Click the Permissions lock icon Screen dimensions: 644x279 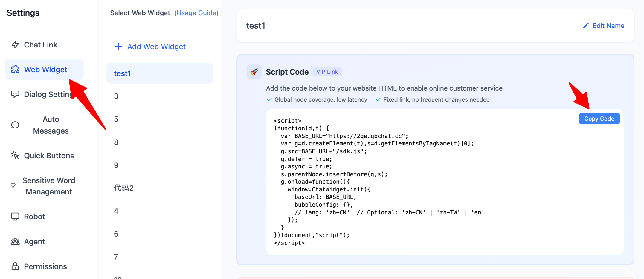click(x=15, y=266)
